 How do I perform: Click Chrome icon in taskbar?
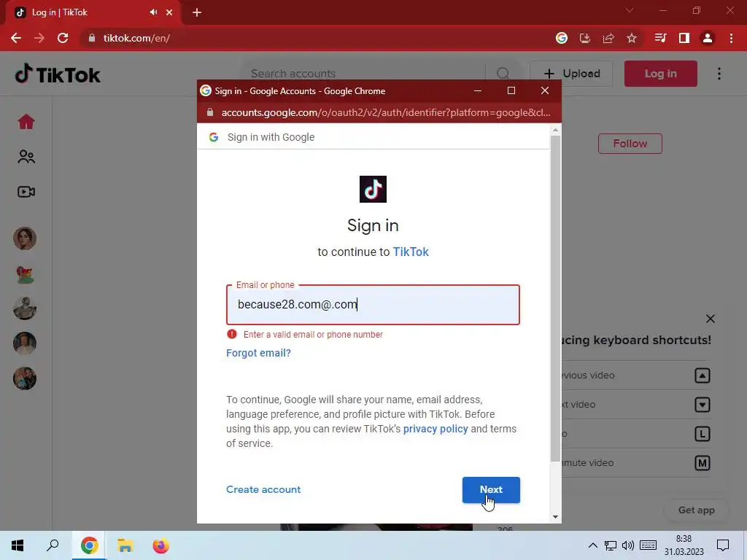tap(89, 545)
